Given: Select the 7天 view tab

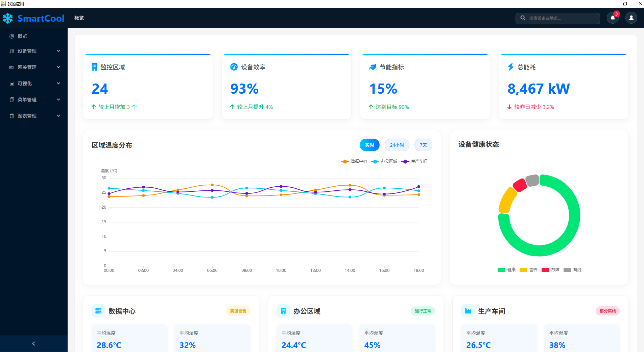Looking at the screenshot, I should point(423,145).
